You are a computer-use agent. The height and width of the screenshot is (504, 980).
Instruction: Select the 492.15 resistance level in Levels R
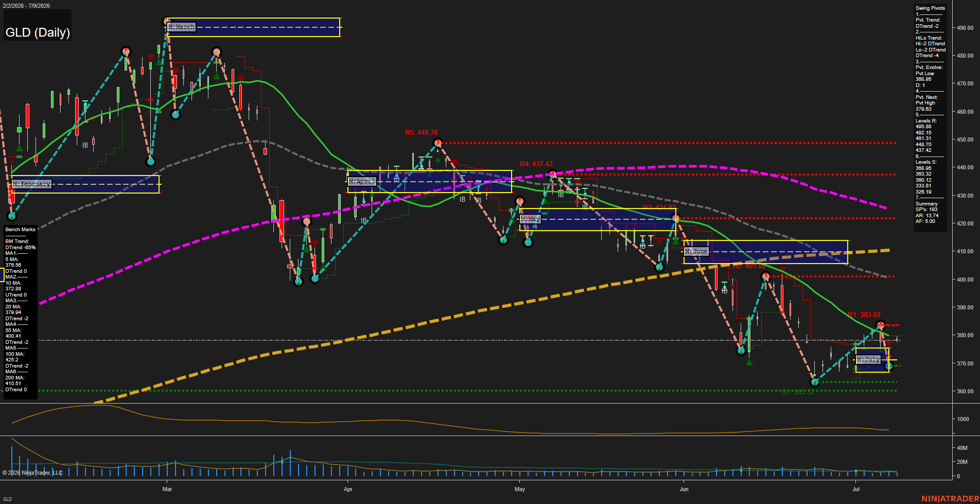click(x=923, y=133)
